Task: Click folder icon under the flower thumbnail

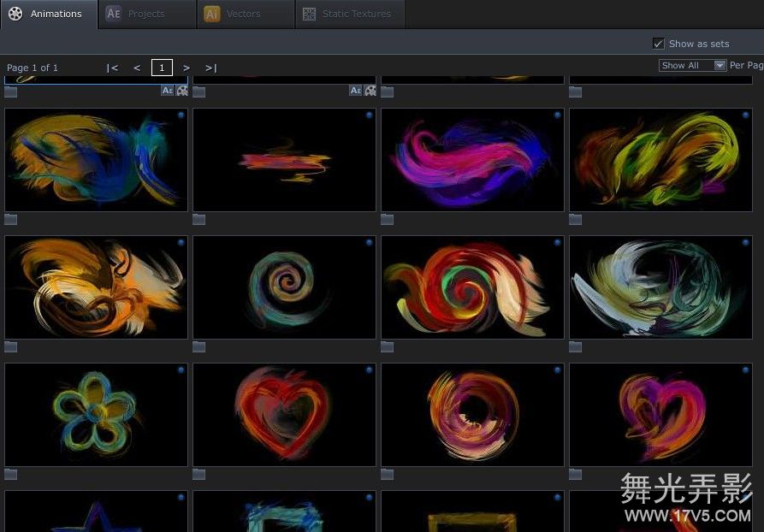Action: click(x=11, y=475)
